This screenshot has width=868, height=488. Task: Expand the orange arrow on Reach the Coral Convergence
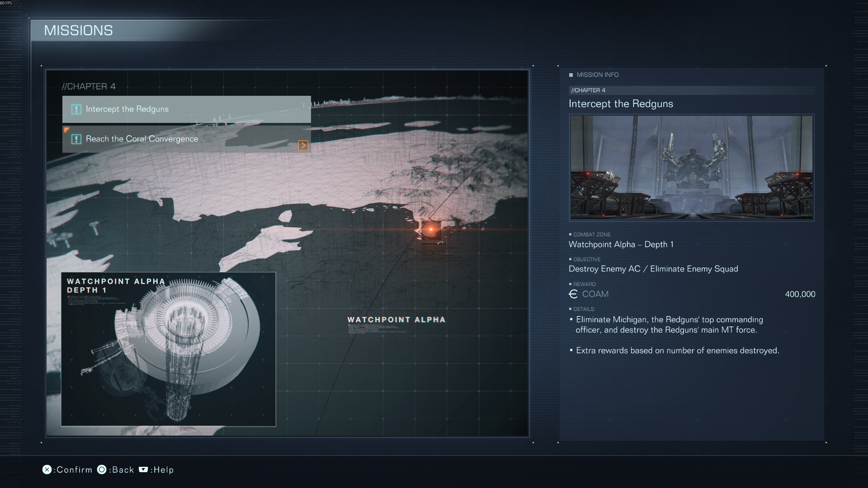(x=303, y=145)
